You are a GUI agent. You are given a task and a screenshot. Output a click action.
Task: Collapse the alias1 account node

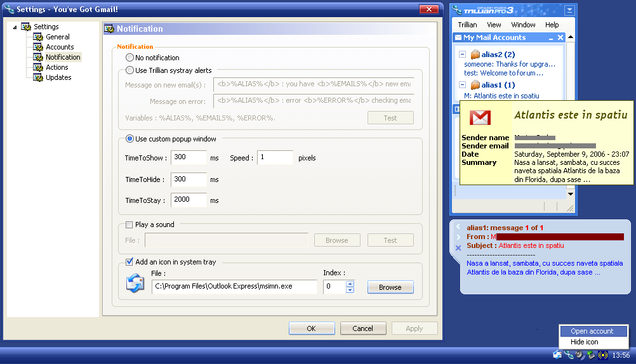coord(462,85)
